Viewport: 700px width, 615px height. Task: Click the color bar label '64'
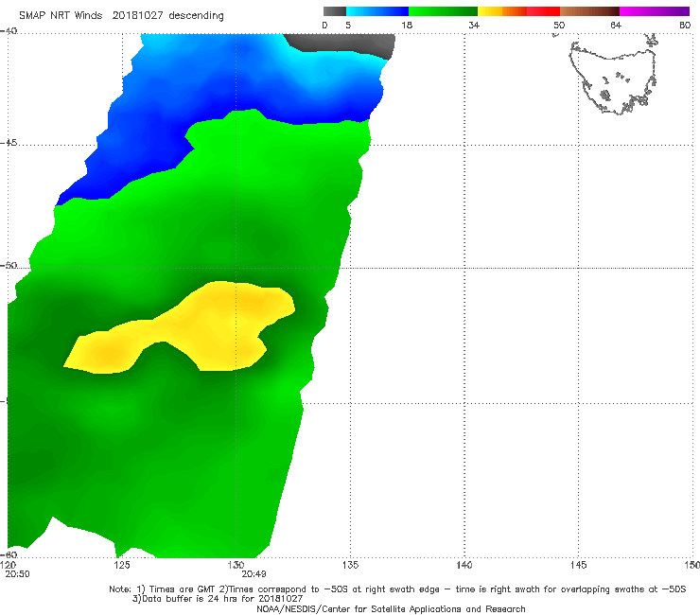click(x=616, y=25)
